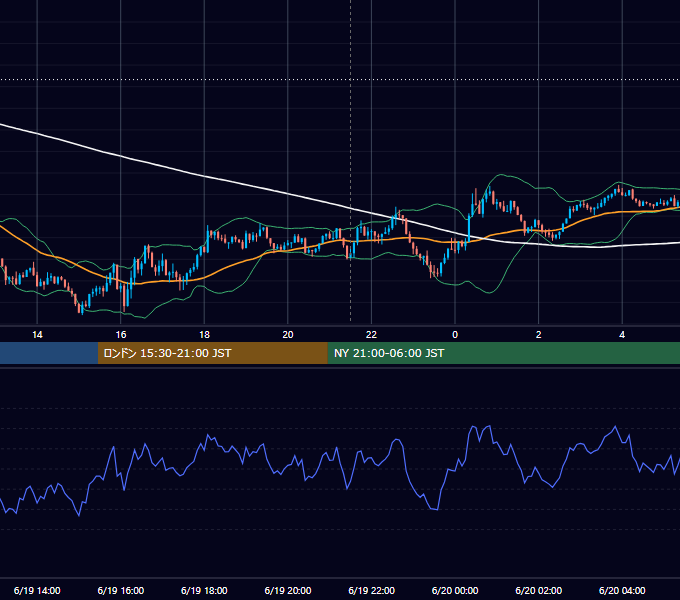Image resolution: width=680 pixels, height=600 pixels.
Task: Click the 4 hour label on price chart axis
Action: coord(622,335)
